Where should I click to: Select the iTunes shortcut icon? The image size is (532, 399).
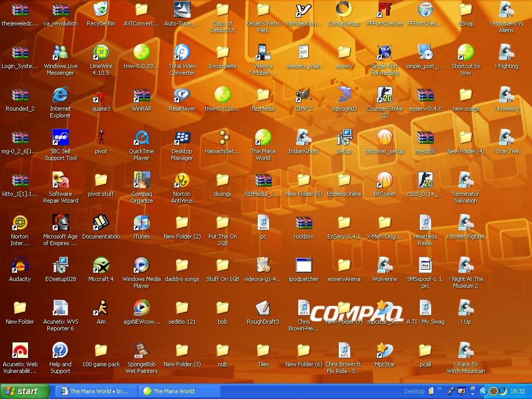pyautogui.click(x=141, y=222)
